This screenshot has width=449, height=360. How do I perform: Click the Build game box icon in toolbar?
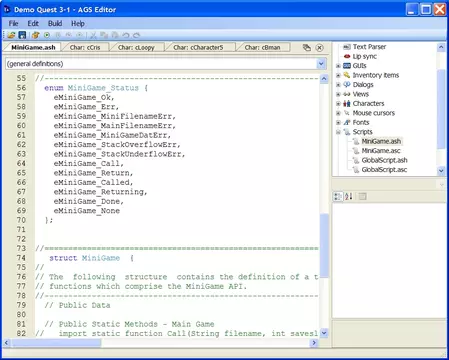(x=36, y=35)
